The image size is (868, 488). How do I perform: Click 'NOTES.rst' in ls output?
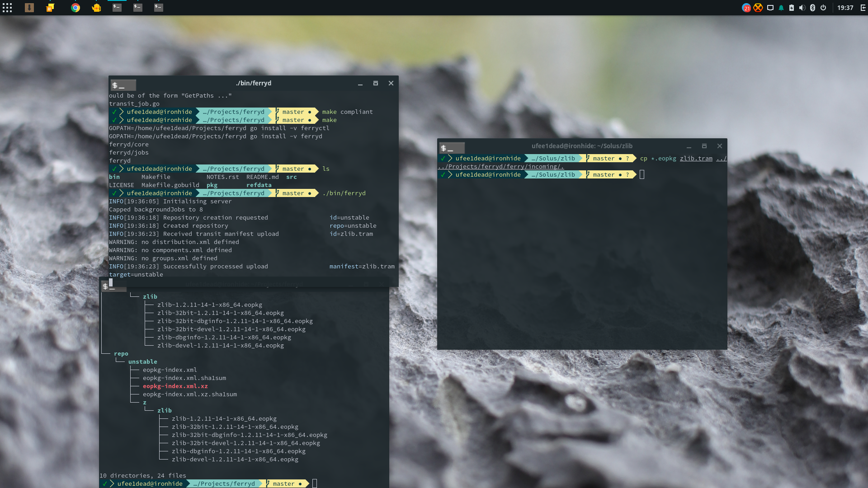click(223, 177)
